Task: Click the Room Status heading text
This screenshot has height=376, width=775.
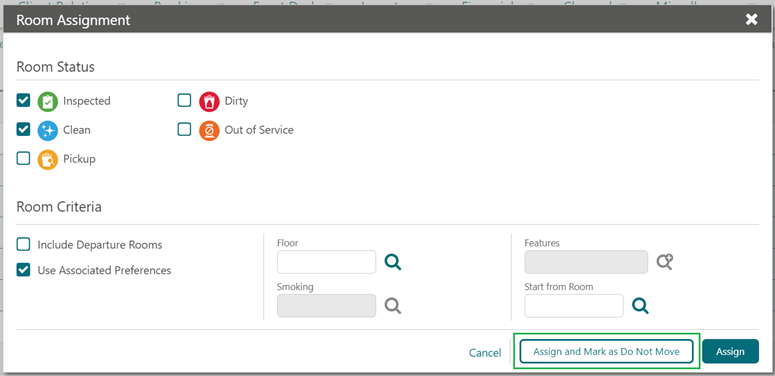Action: [55, 67]
